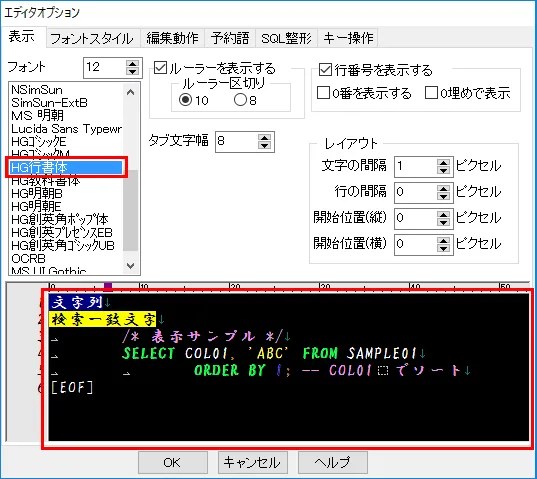
Task: Decrease 行の間隔 pixel value
Action: 444,197
